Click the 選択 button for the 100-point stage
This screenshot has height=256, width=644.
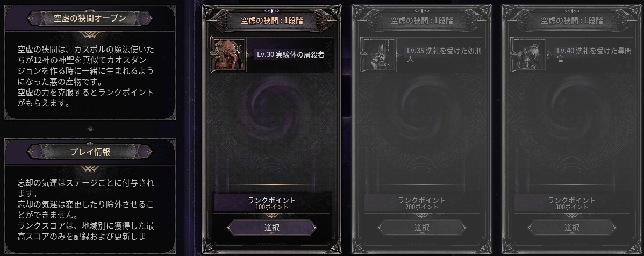click(272, 227)
